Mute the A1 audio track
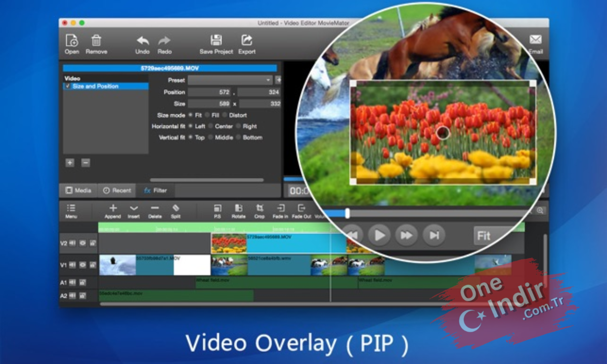The image size is (607, 364). 72,283
